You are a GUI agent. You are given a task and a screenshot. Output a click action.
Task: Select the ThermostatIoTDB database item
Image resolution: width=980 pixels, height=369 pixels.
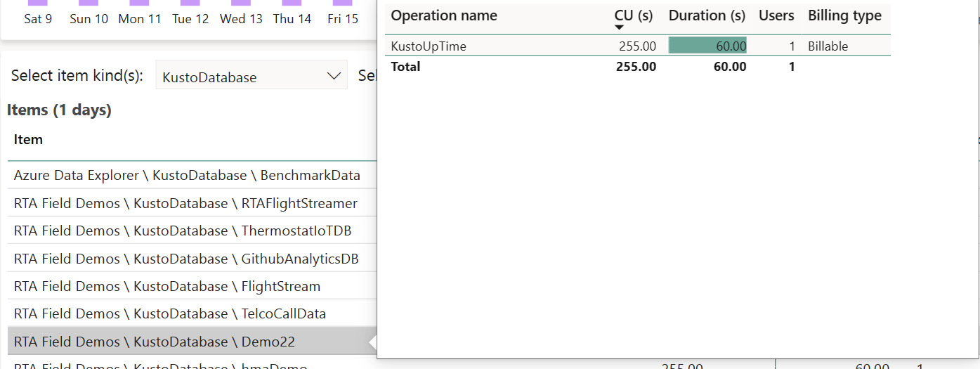[183, 231]
